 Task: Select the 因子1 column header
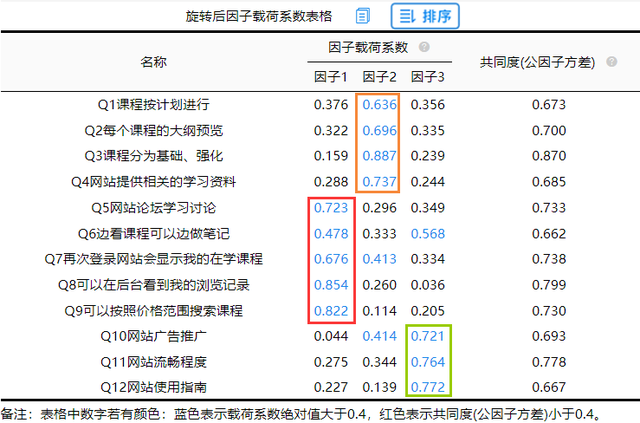tap(331, 77)
